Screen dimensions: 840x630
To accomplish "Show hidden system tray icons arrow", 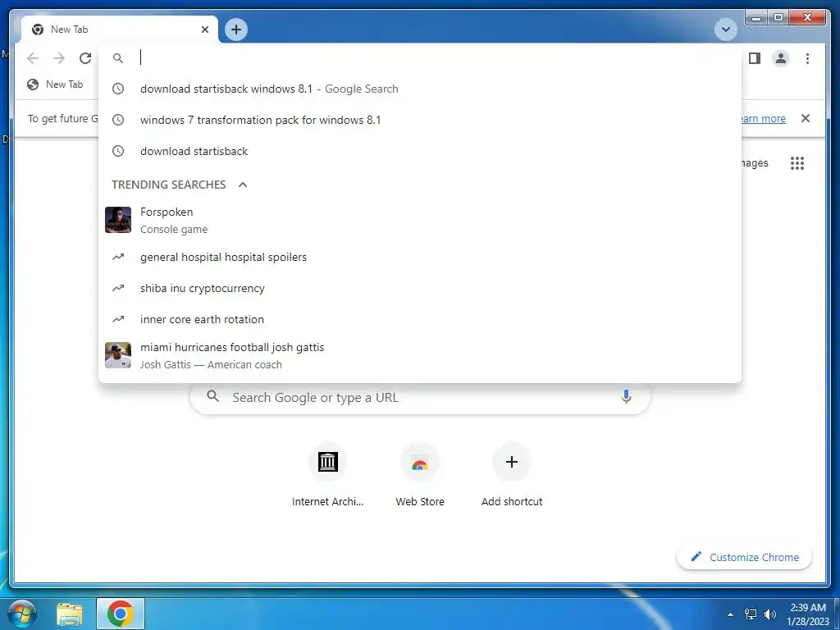I will [x=730, y=614].
